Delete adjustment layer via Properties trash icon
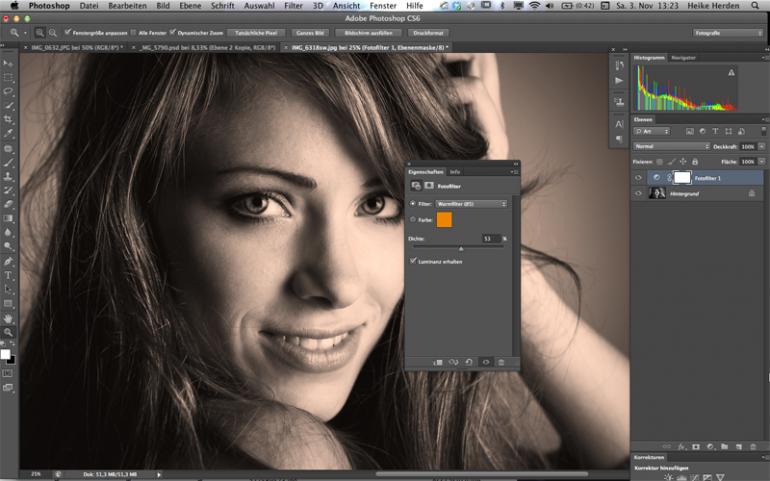 [501, 362]
